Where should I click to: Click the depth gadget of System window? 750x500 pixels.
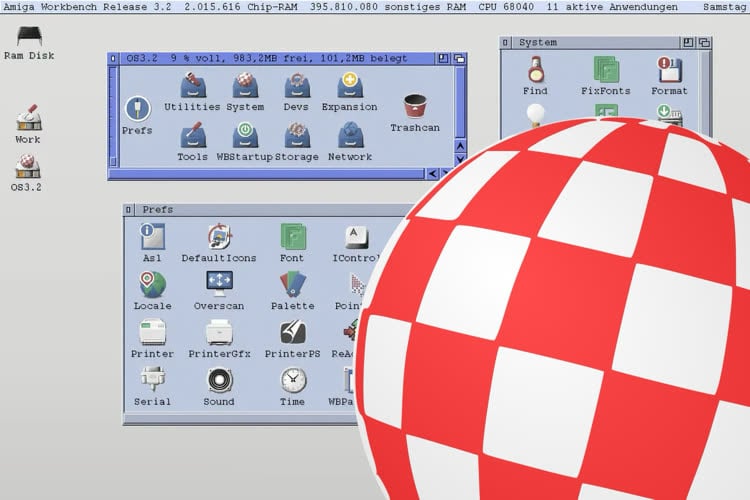coord(704,43)
